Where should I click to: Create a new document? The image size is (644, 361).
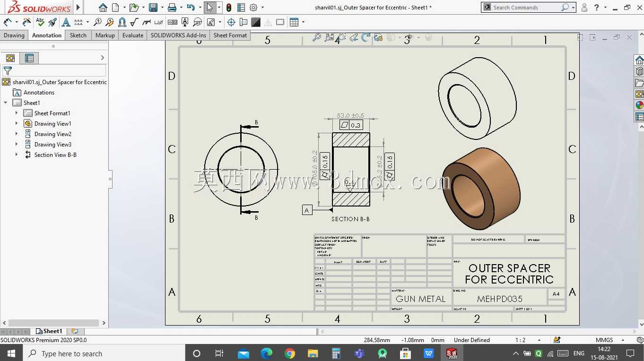(115, 8)
